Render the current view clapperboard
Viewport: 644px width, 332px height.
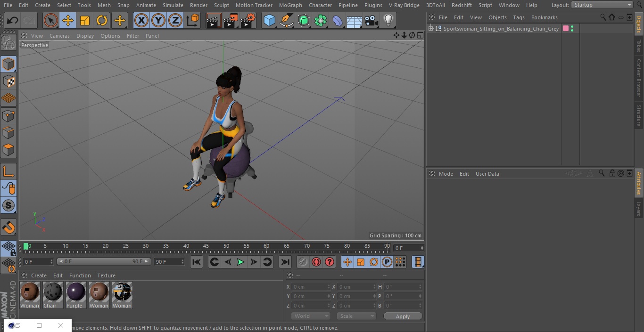(214, 21)
